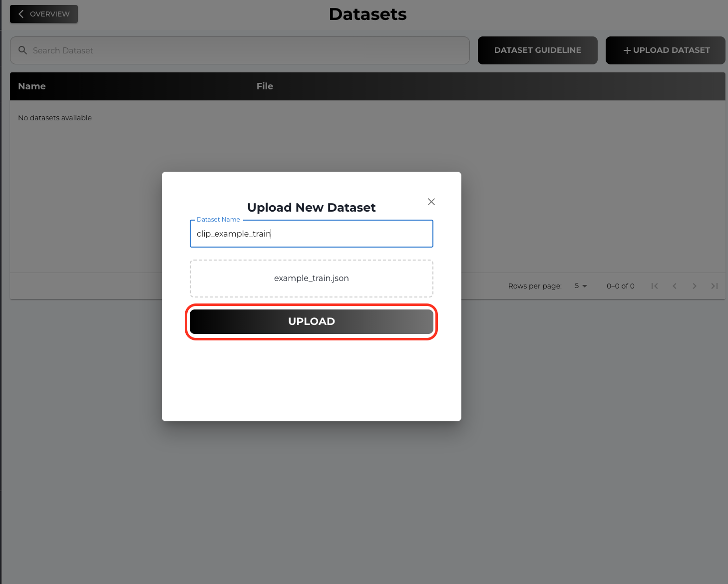Click the Dataset Name text field
This screenshot has height=584, width=728.
pyautogui.click(x=311, y=234)
